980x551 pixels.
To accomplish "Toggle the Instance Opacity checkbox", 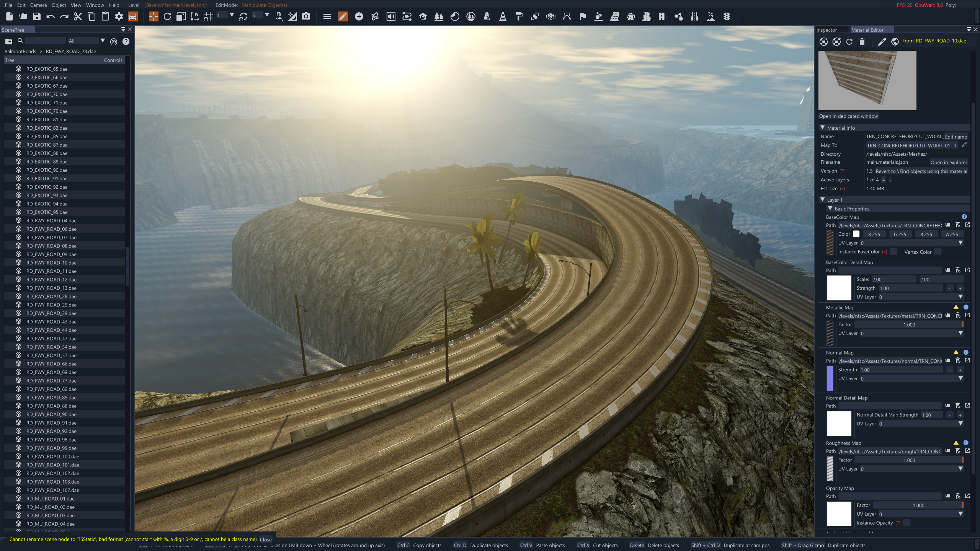I will pyautogui.click(x=906, y=523).
